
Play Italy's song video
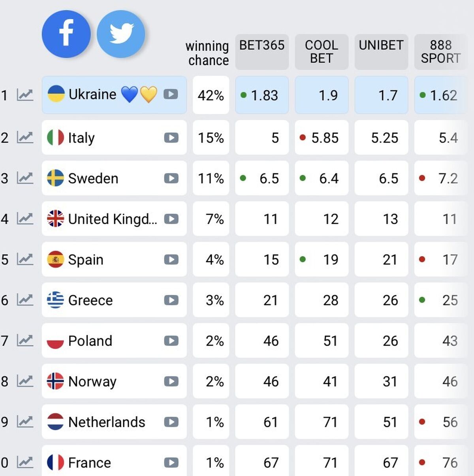[x=171, y=138]
